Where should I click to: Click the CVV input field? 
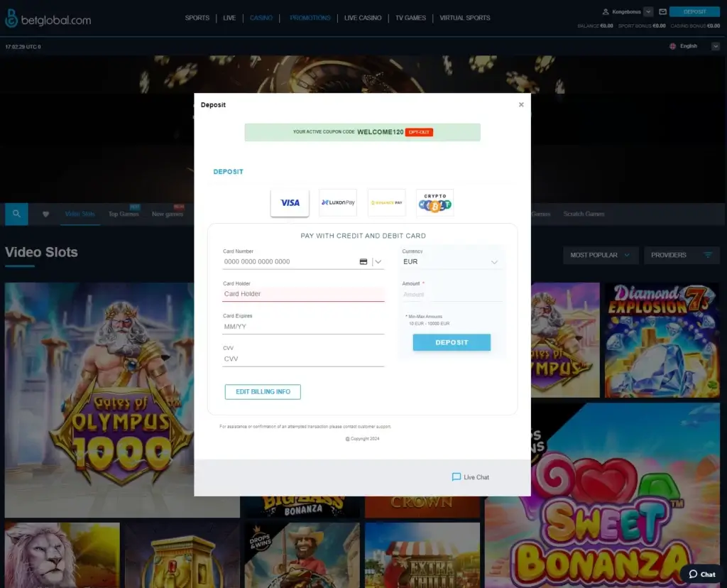(x=303, y=359)
